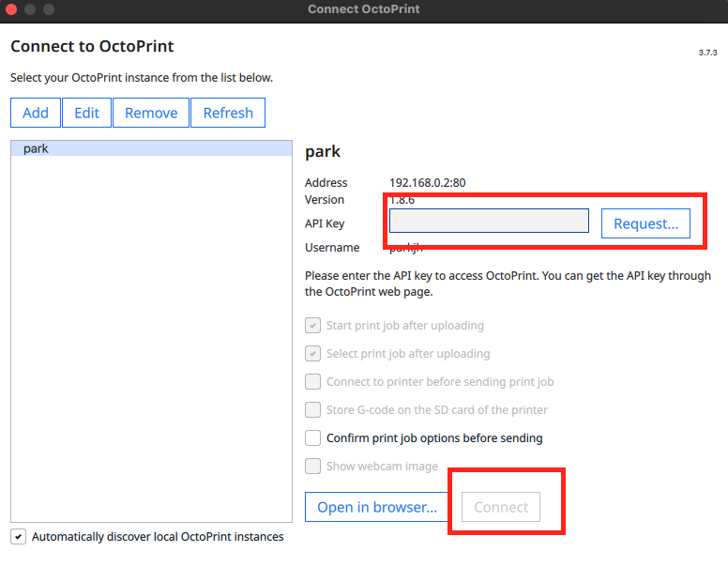Viewport: 728px width, 567px height.
Task: Click the Connect button
Action: pyautogui.click(x=501, y=507)
